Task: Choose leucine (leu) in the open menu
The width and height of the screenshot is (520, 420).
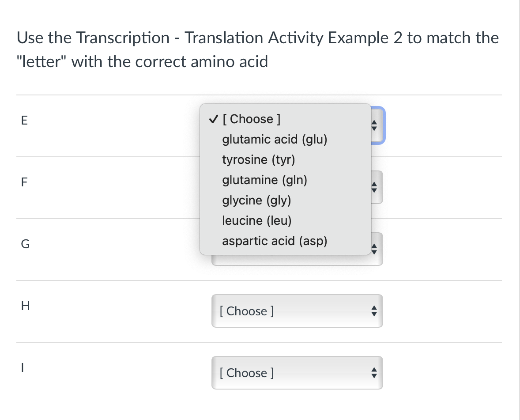Action: [x=256, y=220]
